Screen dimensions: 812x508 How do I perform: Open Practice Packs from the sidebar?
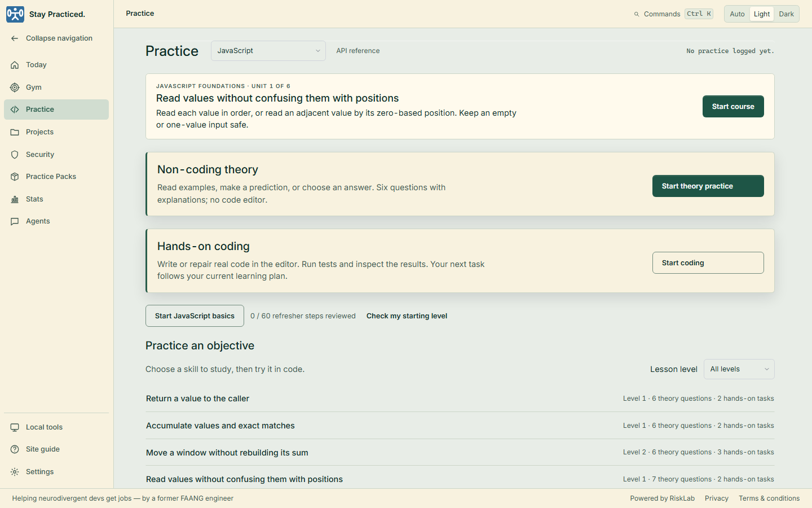point(56,177)
